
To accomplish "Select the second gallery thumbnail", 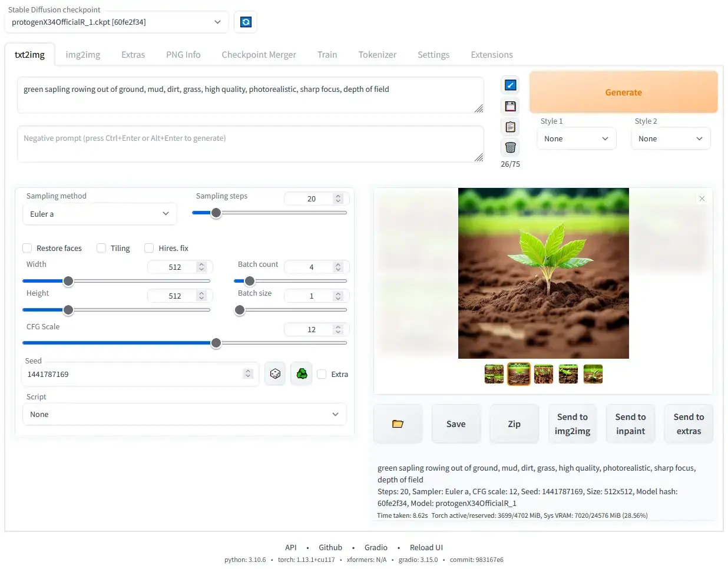I will coord(518,373).
